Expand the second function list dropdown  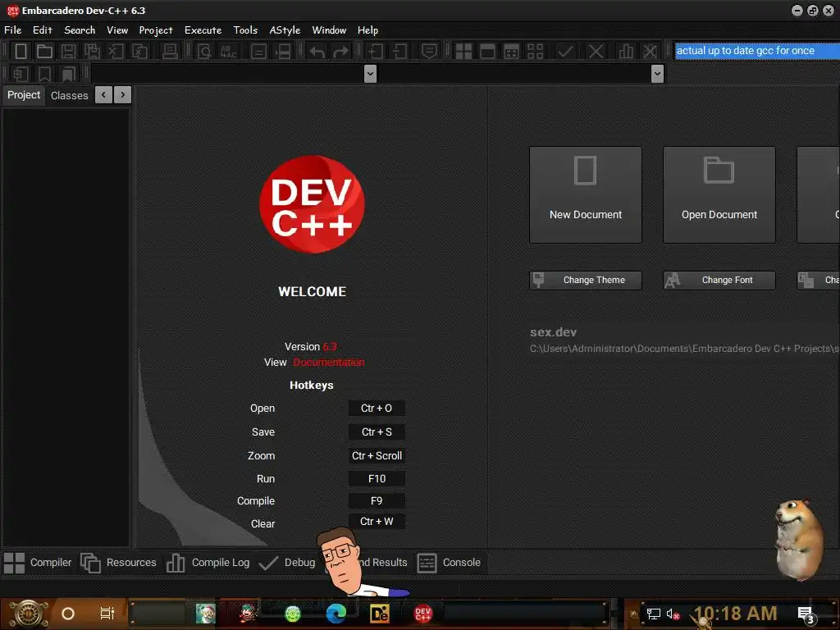coord(657,73)
